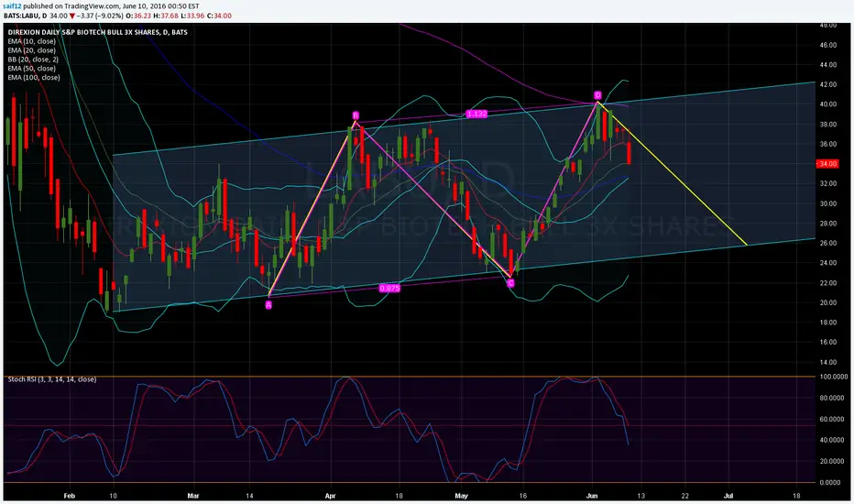The width and height of the screenshot is (854, 504).
Task: Click 46.00 on the price axis
Action: pos(827,45)
